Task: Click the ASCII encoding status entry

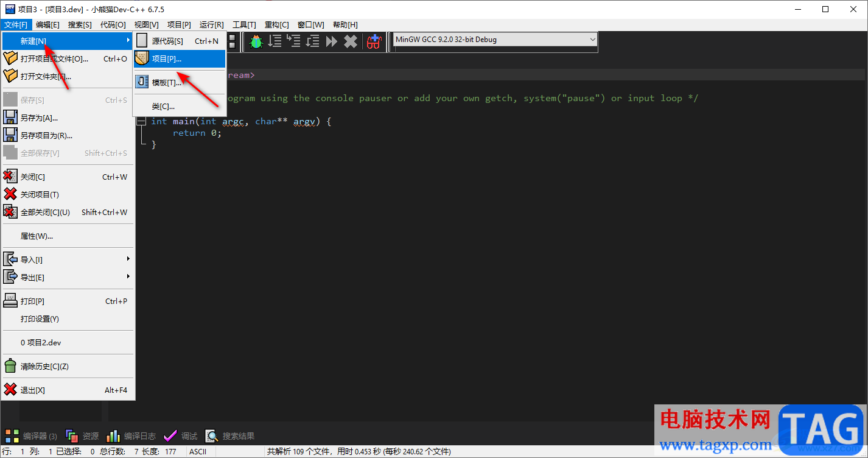Action: (198, 451)
